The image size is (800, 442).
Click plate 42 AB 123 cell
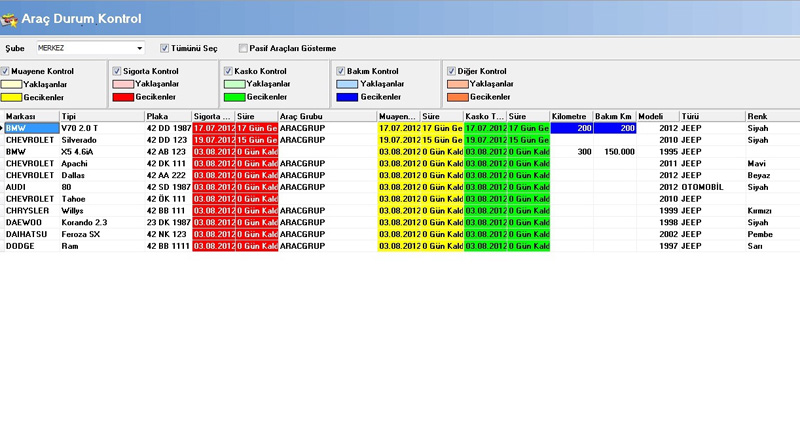click(x=168, y=152)
